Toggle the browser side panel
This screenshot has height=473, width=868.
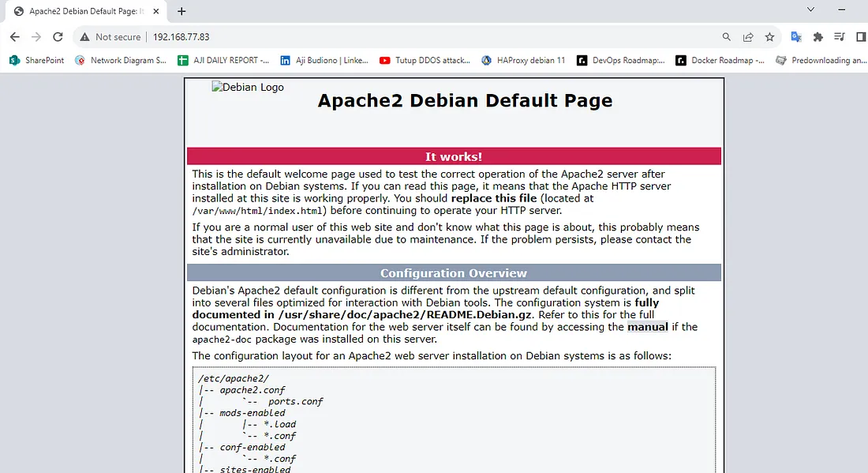(x=860, y=37)
